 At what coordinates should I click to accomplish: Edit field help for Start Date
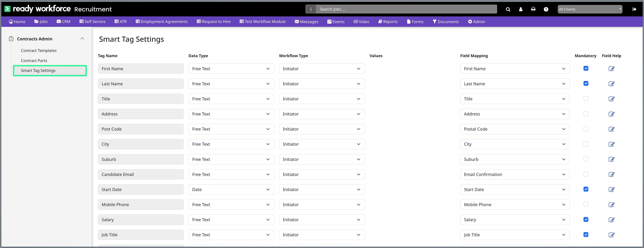click(611, 190)
